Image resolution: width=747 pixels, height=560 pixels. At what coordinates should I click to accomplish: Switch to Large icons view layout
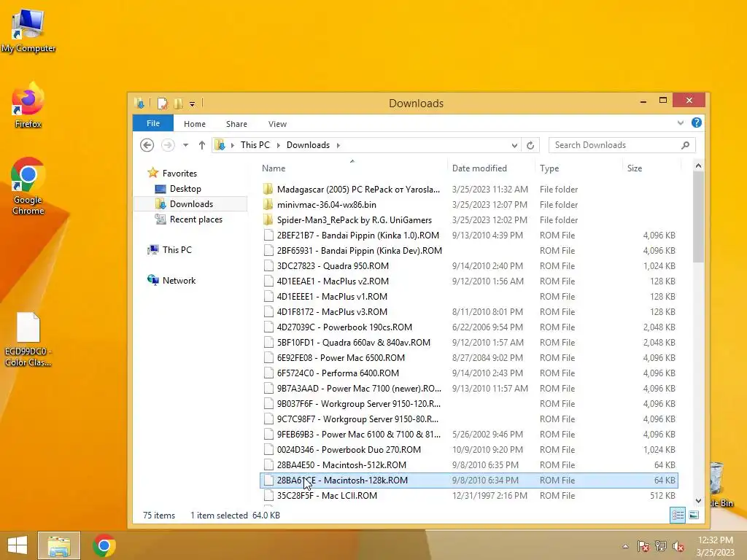pos(694,515)
